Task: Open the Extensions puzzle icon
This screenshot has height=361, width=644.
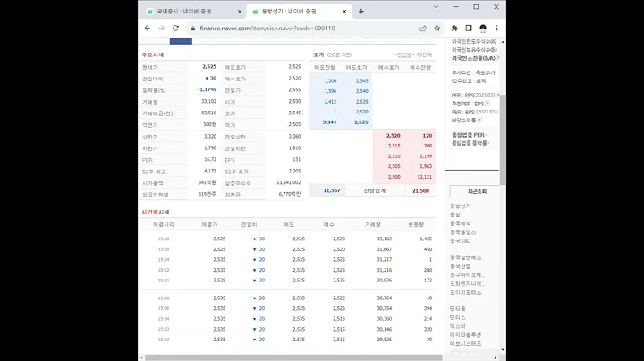Action: 454,29
